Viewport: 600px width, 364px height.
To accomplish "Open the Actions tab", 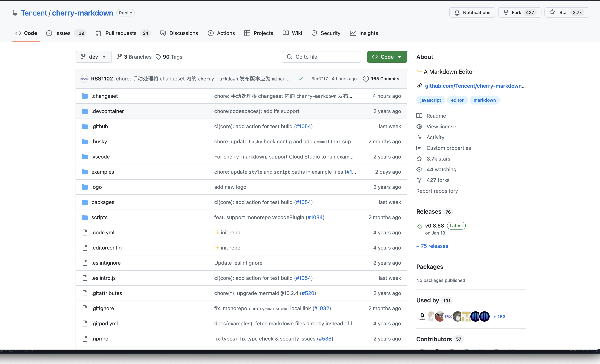I will [221, 33].
